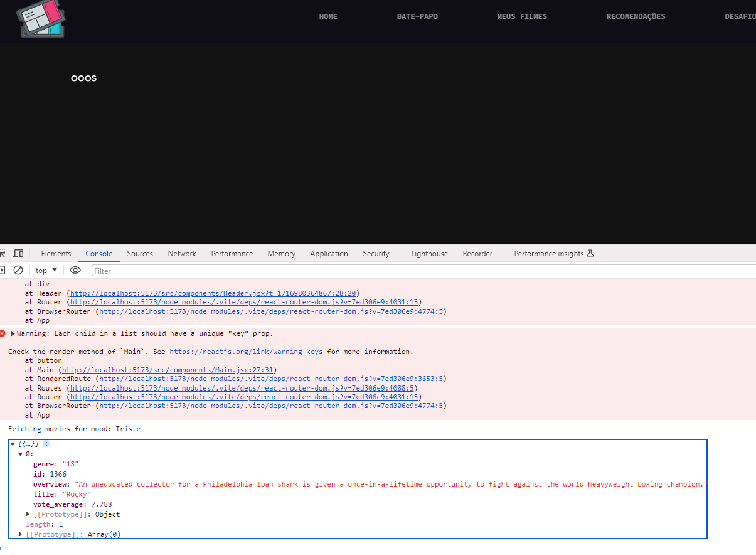Go to the Network tab
756x555 pixels.
click(x=182, y=254)
